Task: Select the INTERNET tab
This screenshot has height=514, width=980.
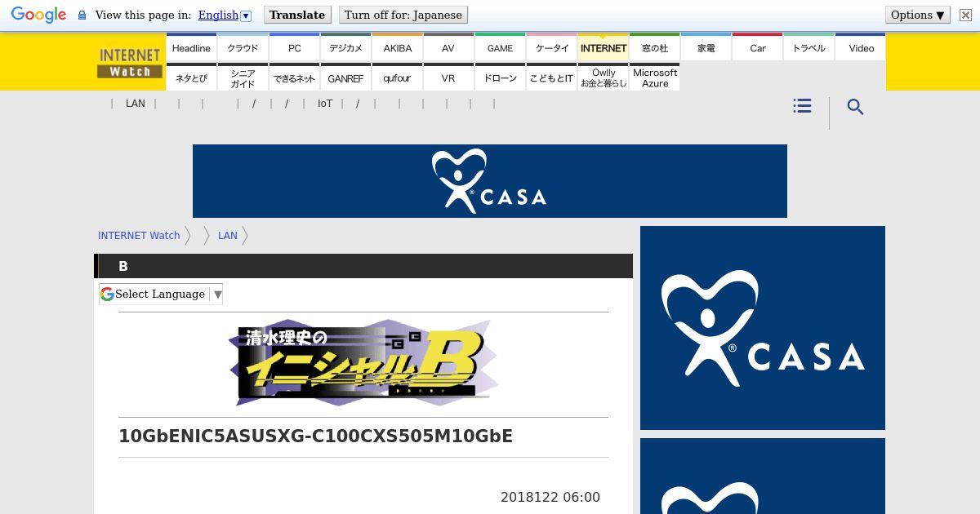Action: [x=604, y=48]
